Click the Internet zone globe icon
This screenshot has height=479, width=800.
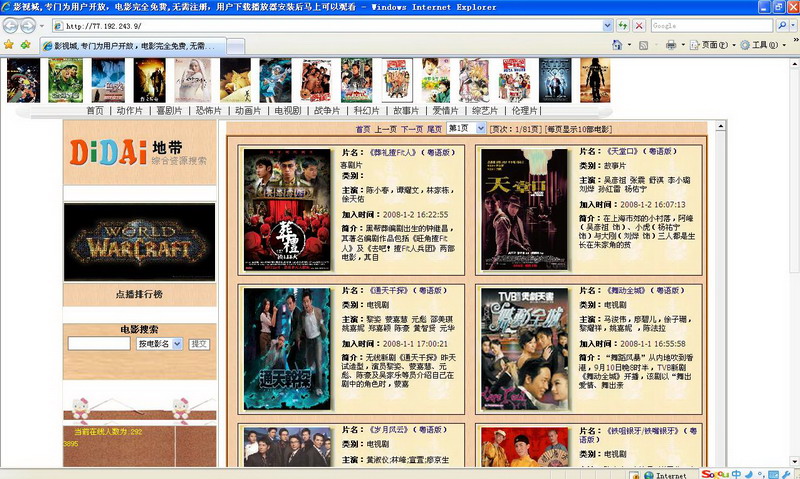648,475
